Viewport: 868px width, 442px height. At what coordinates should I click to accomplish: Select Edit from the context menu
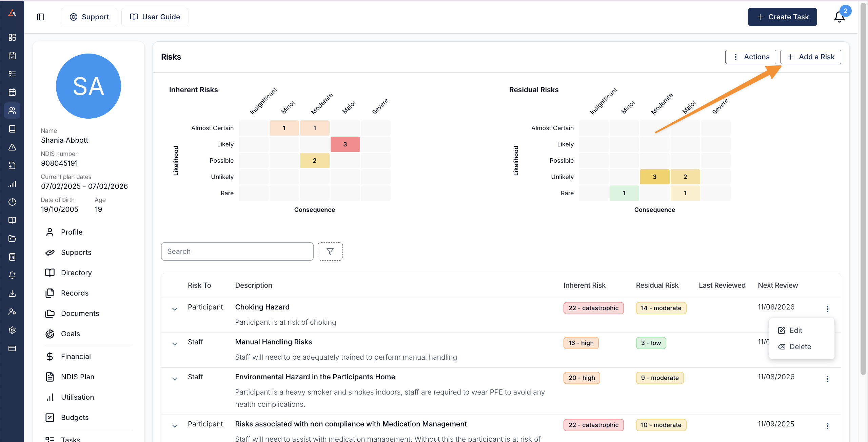(x=795, y=330)
